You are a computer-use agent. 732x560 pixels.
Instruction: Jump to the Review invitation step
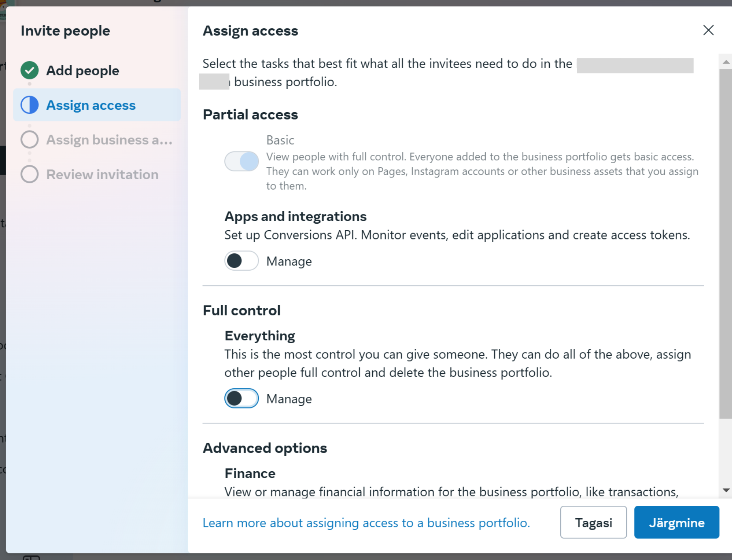coord(102,175)
